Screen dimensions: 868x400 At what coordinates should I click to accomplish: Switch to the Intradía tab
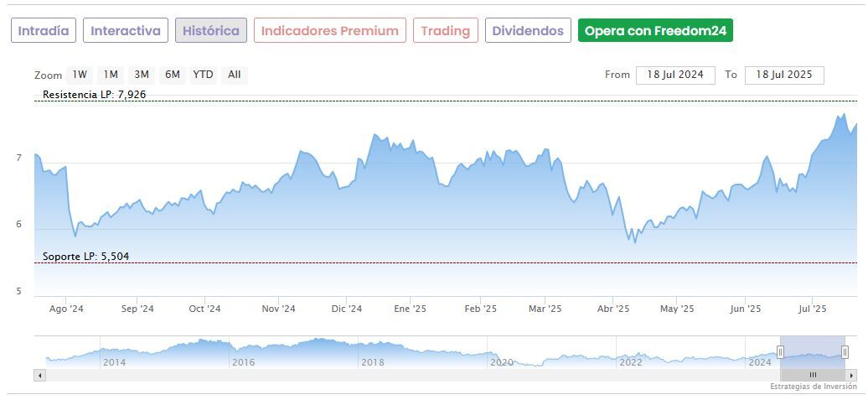[44, 31]
